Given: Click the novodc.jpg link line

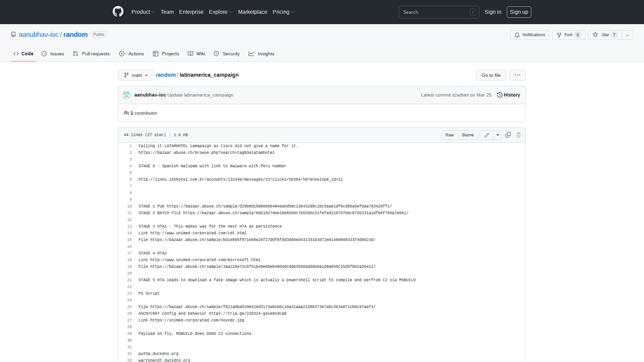Looking at the screenshot, I should 191,320.
